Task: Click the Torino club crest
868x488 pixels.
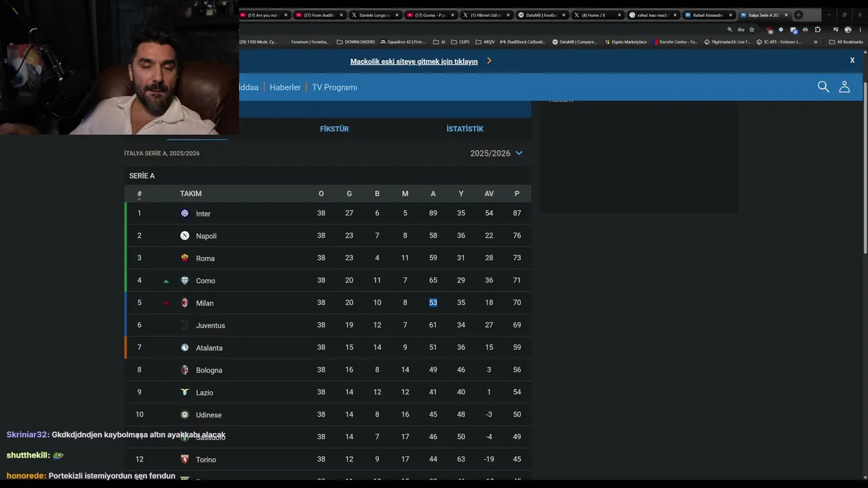Action: tap(184, 460)
